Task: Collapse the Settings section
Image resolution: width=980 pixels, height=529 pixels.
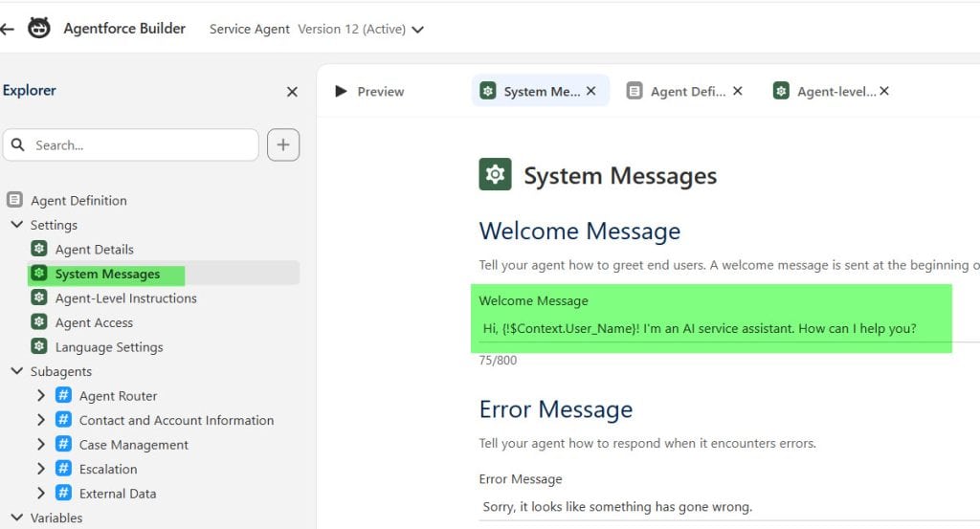Action: coord(17,224)
